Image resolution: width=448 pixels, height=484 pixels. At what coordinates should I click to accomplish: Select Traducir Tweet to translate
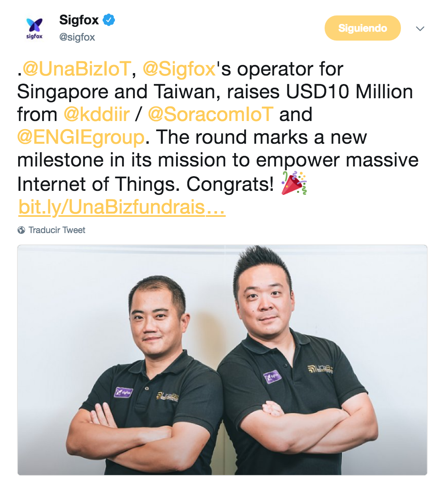(57, 230)
